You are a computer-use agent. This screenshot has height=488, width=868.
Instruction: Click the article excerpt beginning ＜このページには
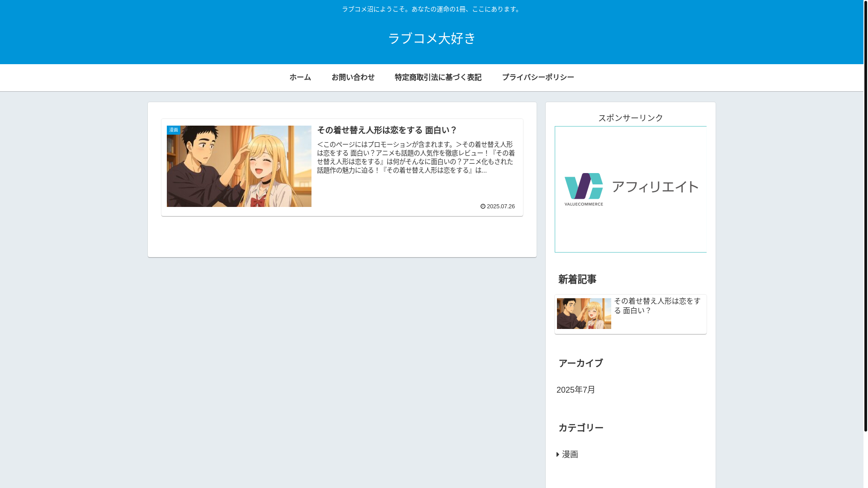pos(416,157)
